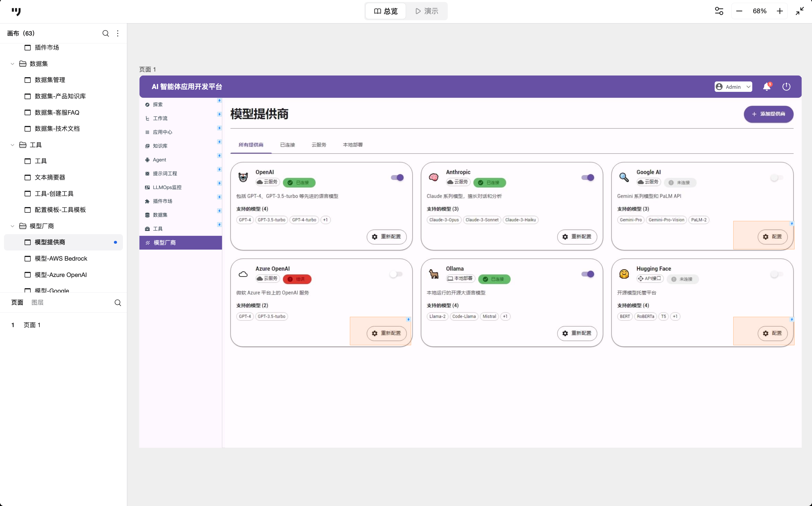
Task: Disable the OpenAI provider toggle
Action: [x=397, y=178]
